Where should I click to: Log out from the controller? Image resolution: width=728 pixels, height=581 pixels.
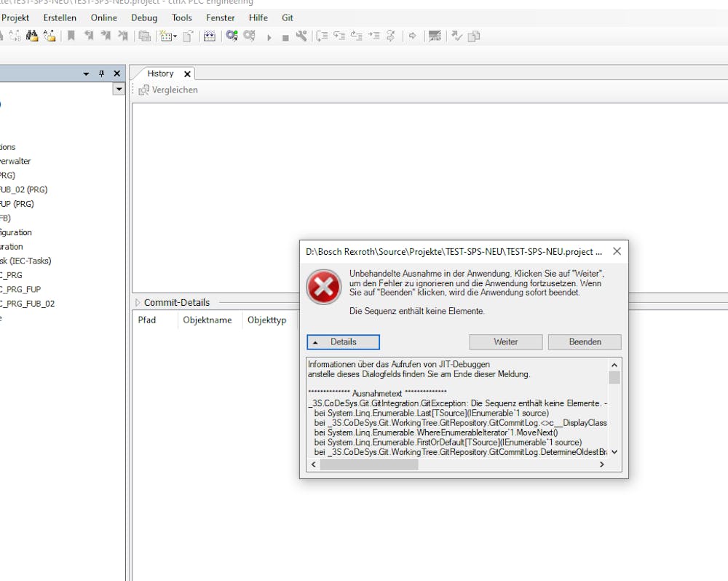pos(250,35)
